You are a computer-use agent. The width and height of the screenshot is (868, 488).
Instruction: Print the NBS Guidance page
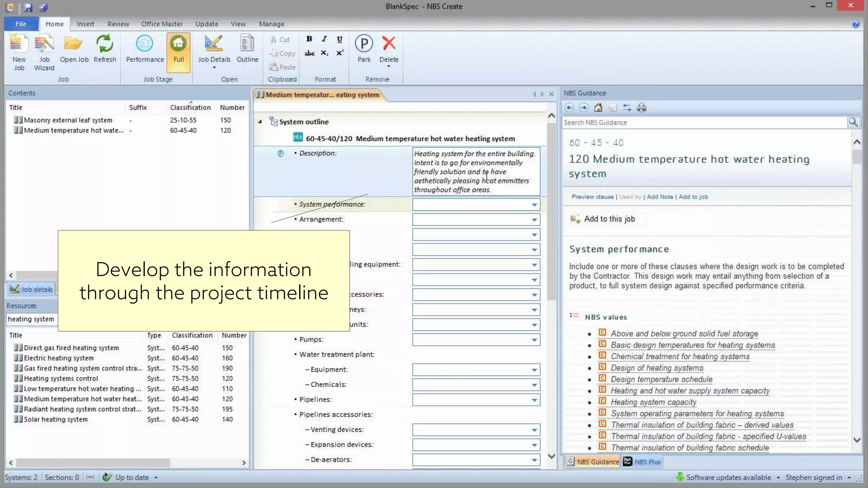(x=641, y=108)
